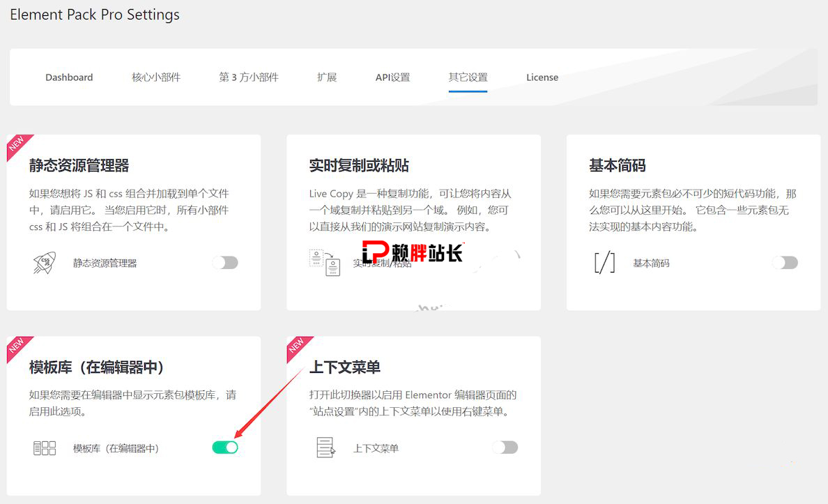Image resolution: width=828 pixels, height=504 pixels.
Task: Click the 上下文菜单 toggle label
Action: tap(376, 448)
